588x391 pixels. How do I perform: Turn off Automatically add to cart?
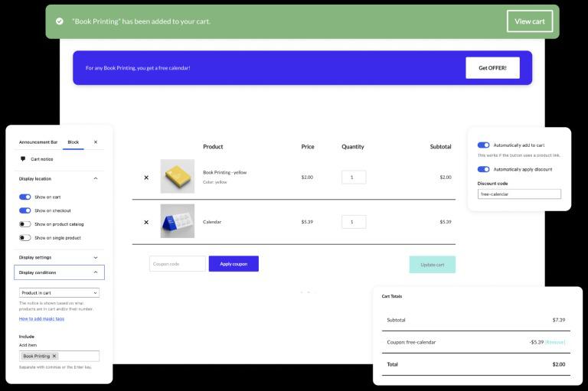click(x=483, y=145)
